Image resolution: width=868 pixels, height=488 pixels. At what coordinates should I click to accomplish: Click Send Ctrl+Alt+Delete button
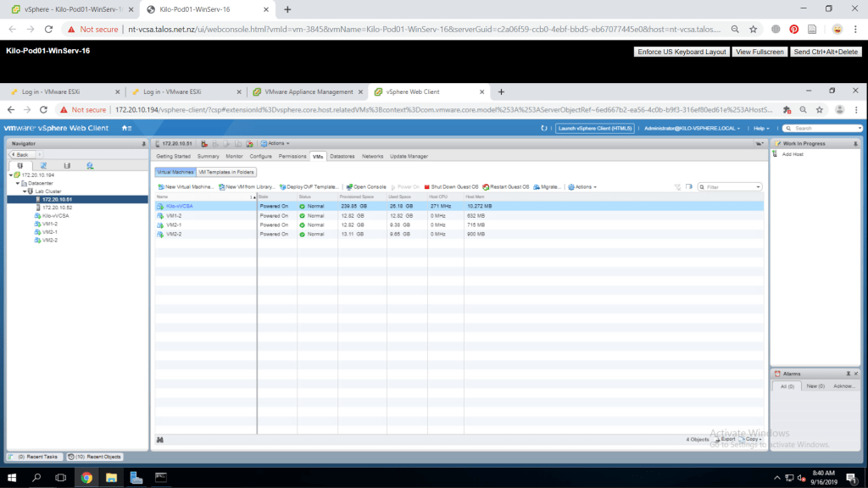[826, 52]
